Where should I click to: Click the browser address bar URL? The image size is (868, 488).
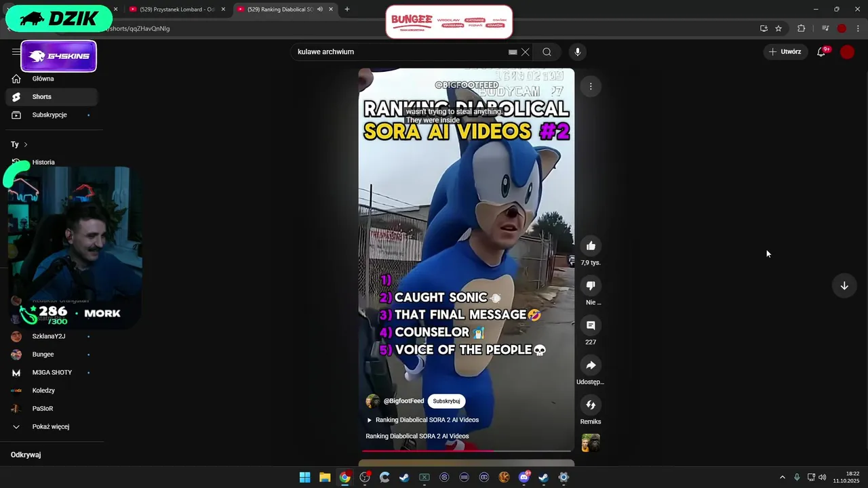click(x=140, y=28)
